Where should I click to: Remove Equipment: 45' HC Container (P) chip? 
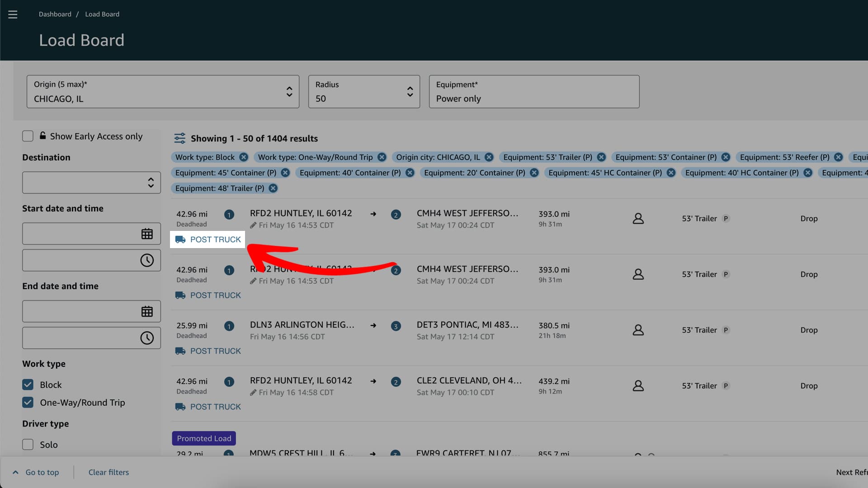coord(671,173)
